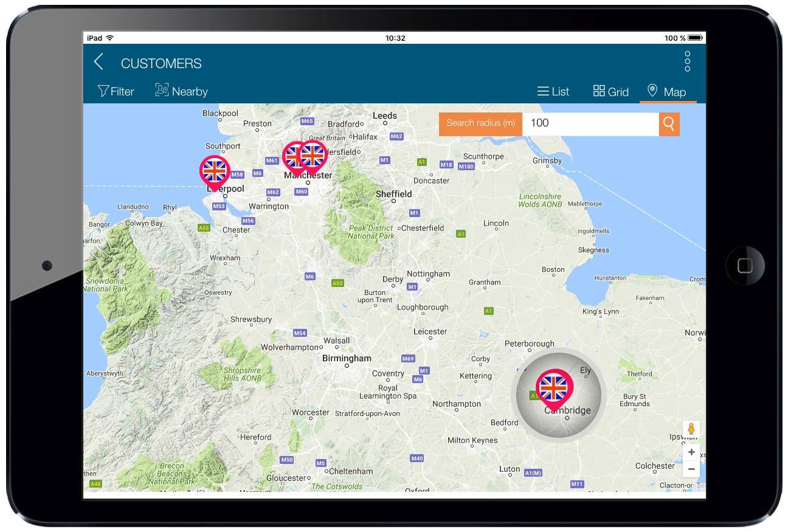Click the Milton Keynes label
The height and width of the screenshot is (532, 788).
pyautogui.click(x=472, y=440)
